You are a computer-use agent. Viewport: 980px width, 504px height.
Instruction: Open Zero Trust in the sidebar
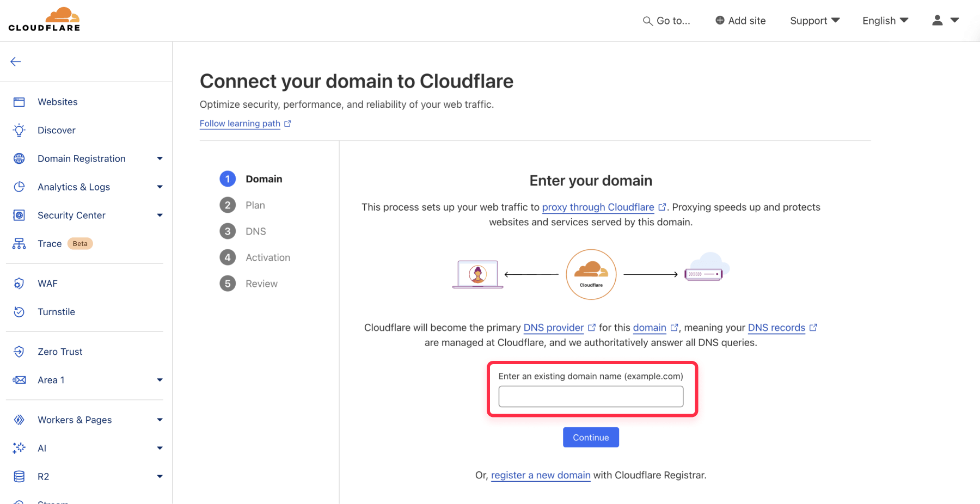click(60, 352)
